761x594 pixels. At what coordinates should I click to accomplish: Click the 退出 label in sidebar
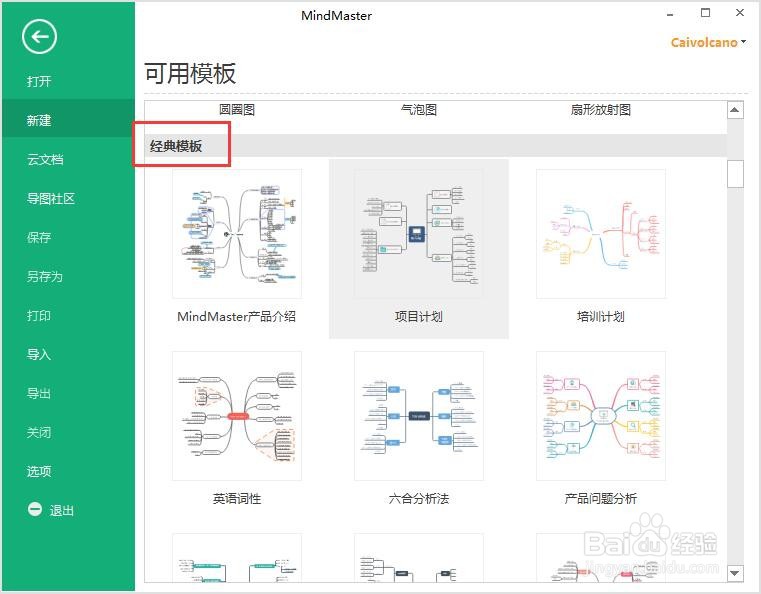[62, 510]
